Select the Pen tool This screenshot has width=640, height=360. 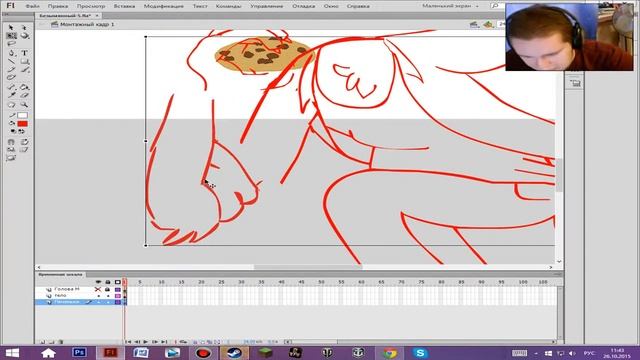(11, 53)
